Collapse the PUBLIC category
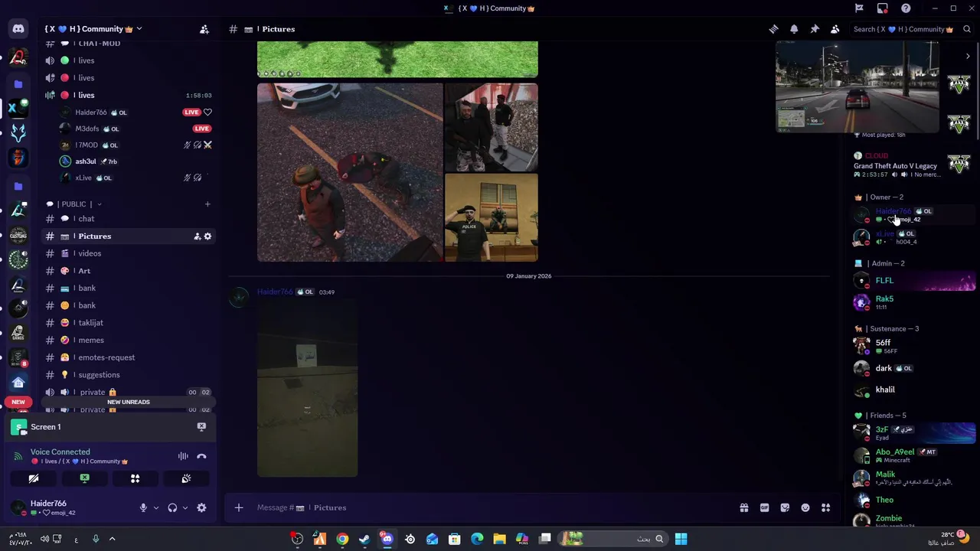 click(73, 204)
